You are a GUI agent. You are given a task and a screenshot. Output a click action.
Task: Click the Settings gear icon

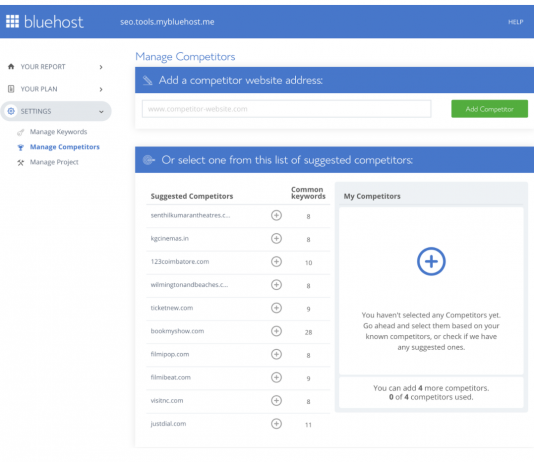[11, 111]
